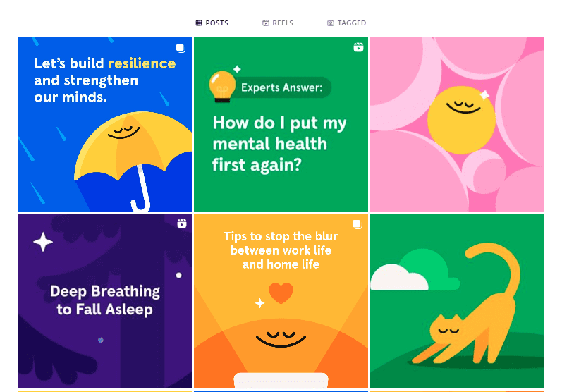Click carousel icon on work life tips post
This screenshot has height=392, width=562.
point(358,224)
